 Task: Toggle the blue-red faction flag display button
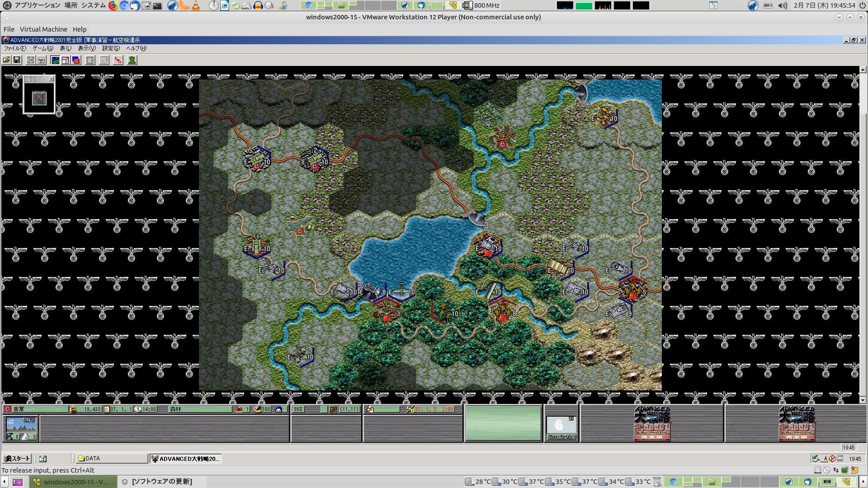[76, 60]
